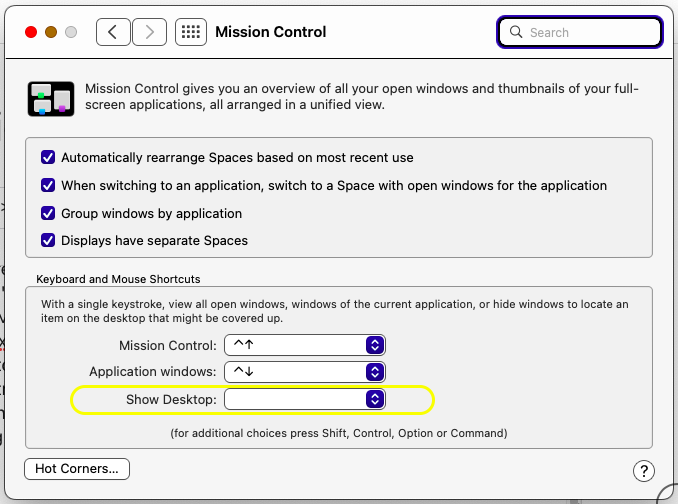Screen dimensions: 678x504
Task: Click the 'With a single keystroke' description text
Action: (x=335, y=311)
